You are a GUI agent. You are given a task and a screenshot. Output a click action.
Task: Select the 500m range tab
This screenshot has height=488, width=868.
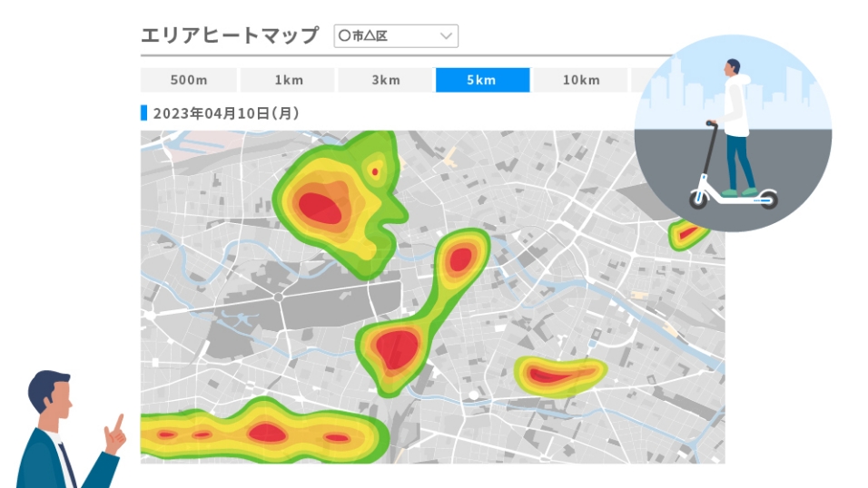coord(189,80)
